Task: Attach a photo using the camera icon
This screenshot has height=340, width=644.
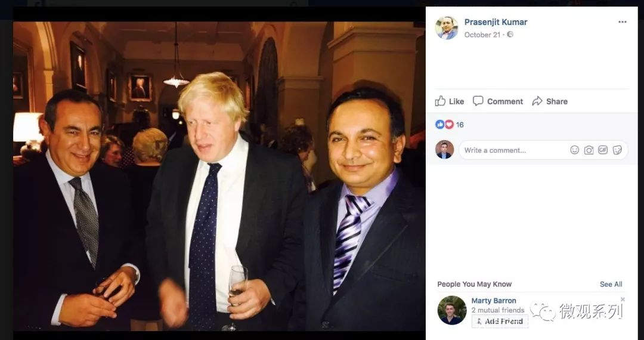Action: (x=589, y=150)
